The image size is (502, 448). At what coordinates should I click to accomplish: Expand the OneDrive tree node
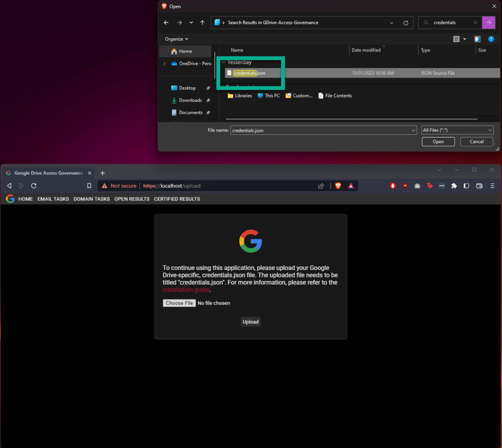pos(165,64)
